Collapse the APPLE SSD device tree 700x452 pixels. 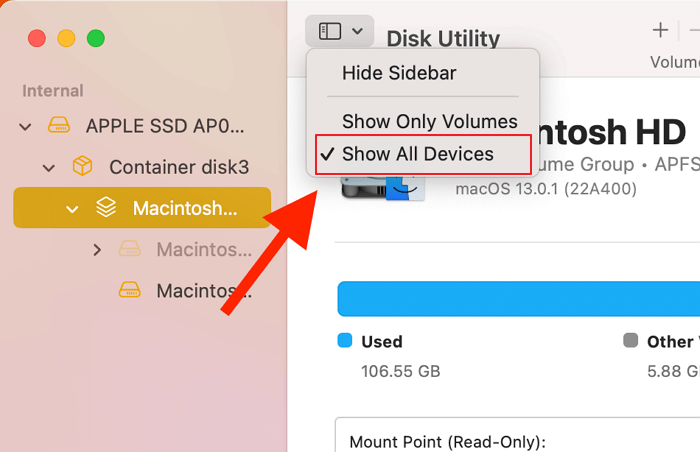(25, 127)
